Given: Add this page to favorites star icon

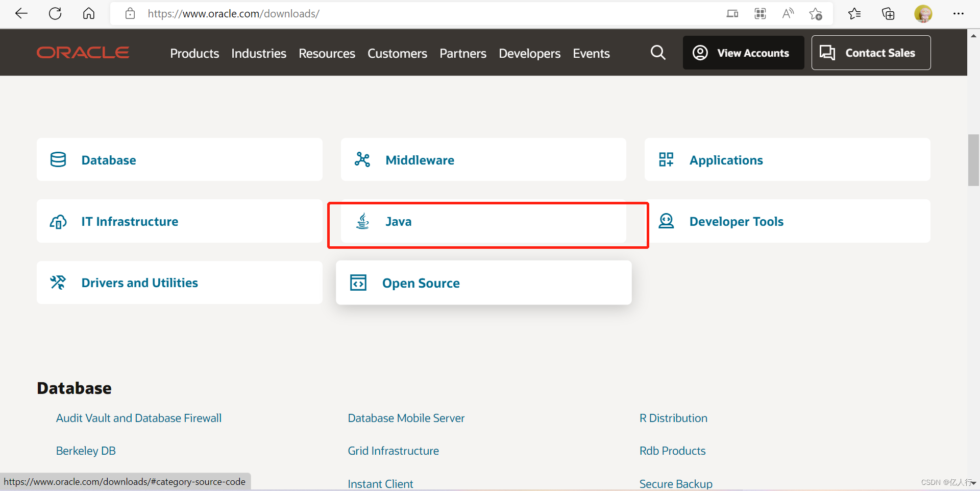Looking at the screenshot, I should [816, 14].
